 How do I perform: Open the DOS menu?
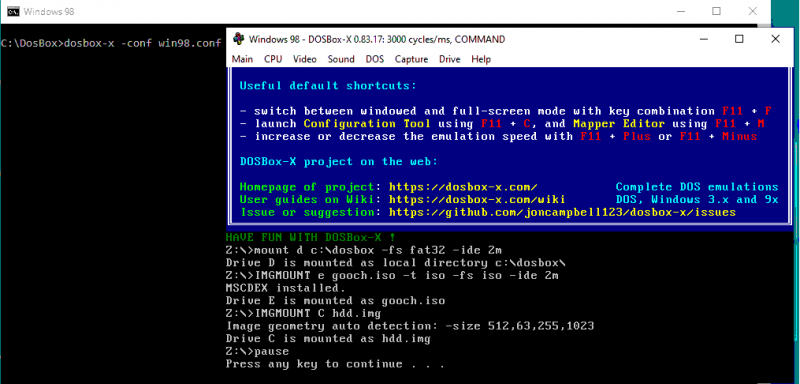coord(374,59)
